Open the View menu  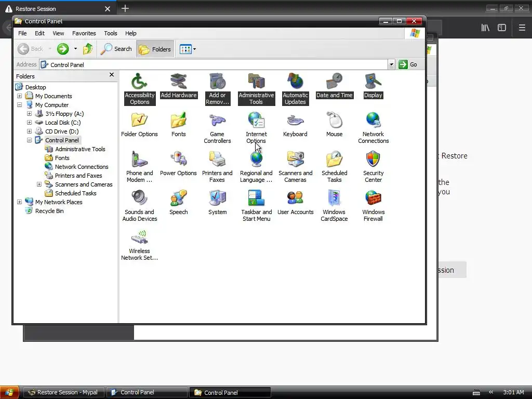click(x=58, y=33)
